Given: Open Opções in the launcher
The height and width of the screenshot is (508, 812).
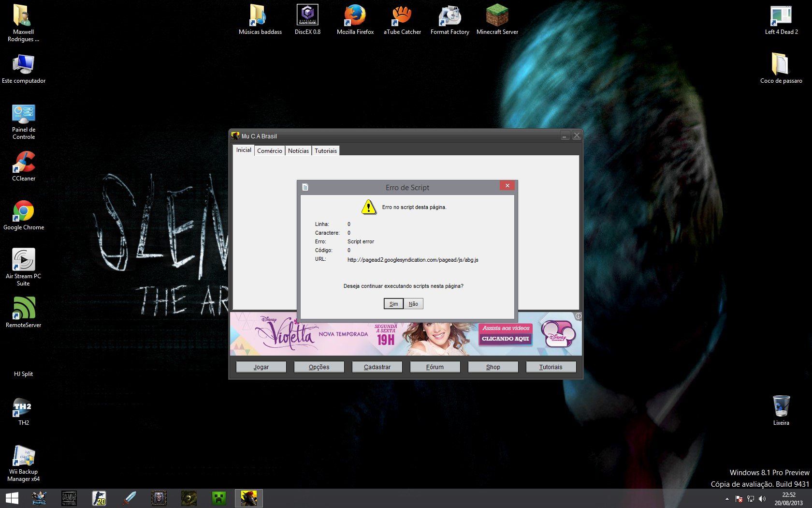Looking at the screenshot, I should coord(319,367).
